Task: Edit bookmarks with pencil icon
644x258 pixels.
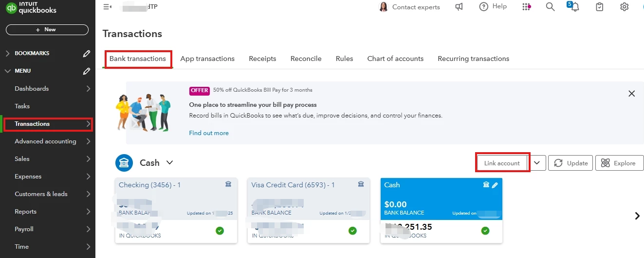Action: (87, 53)
